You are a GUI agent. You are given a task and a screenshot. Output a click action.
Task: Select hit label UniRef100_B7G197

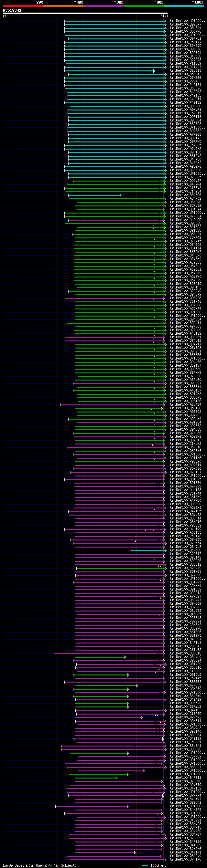(x=186, y=472)
